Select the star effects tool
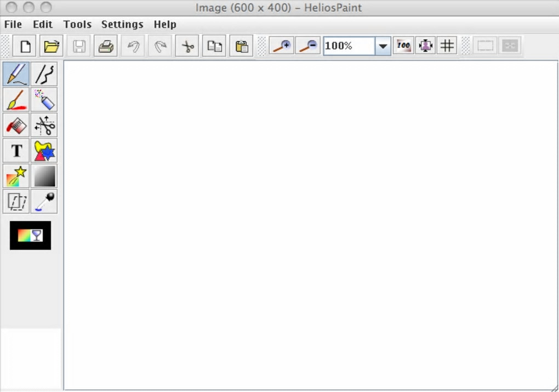Viewport: 559px width, 392px height. [x=16, y=176]
